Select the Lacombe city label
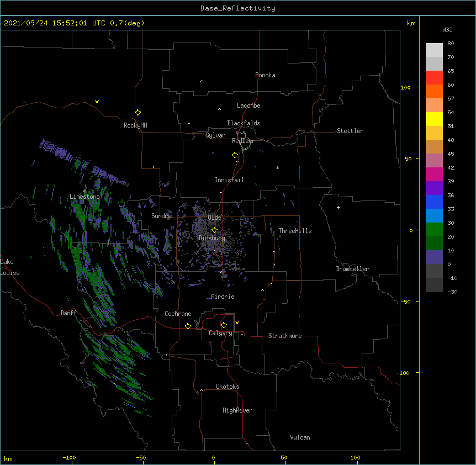Image resolution: width=476 pixels, height=465 pixels. [248, 105]
